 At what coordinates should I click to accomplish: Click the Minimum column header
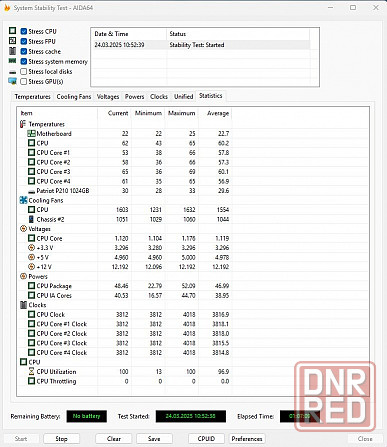click(148, 113)
